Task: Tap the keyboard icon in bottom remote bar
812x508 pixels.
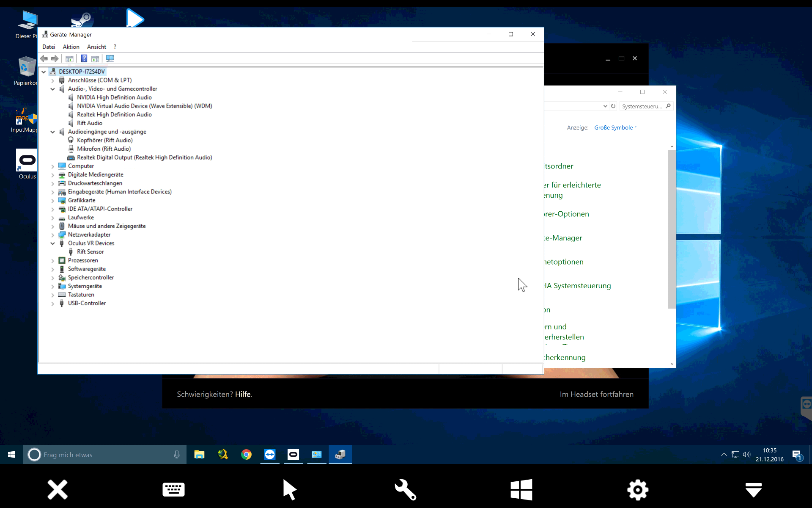Action: [x=173, y=489]
